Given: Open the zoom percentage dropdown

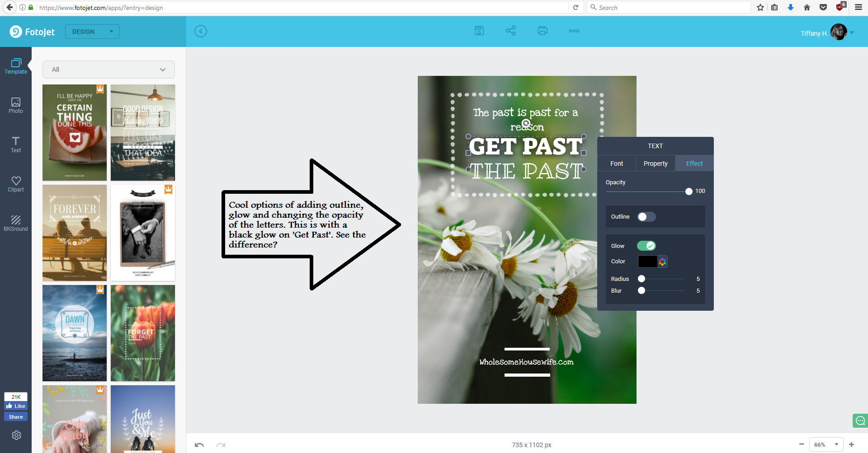Looking at the screenshot, I should pyautogui.click(x=826, y=444).
